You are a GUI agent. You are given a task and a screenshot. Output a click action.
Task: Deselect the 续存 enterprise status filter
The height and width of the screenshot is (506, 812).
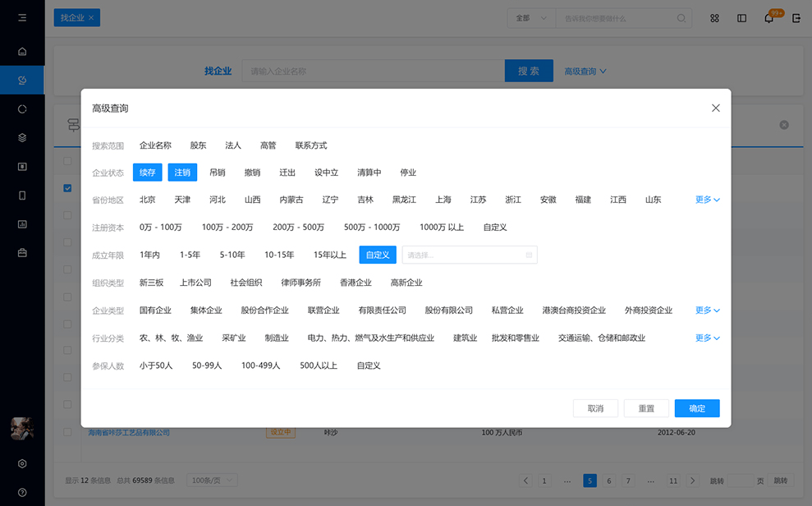pos(148,172)
